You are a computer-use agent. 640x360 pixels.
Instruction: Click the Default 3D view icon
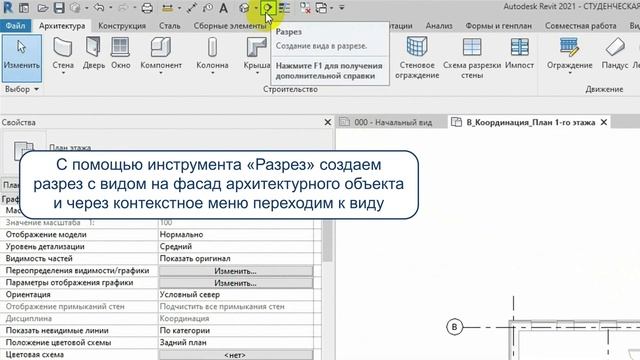coord(244,8)
